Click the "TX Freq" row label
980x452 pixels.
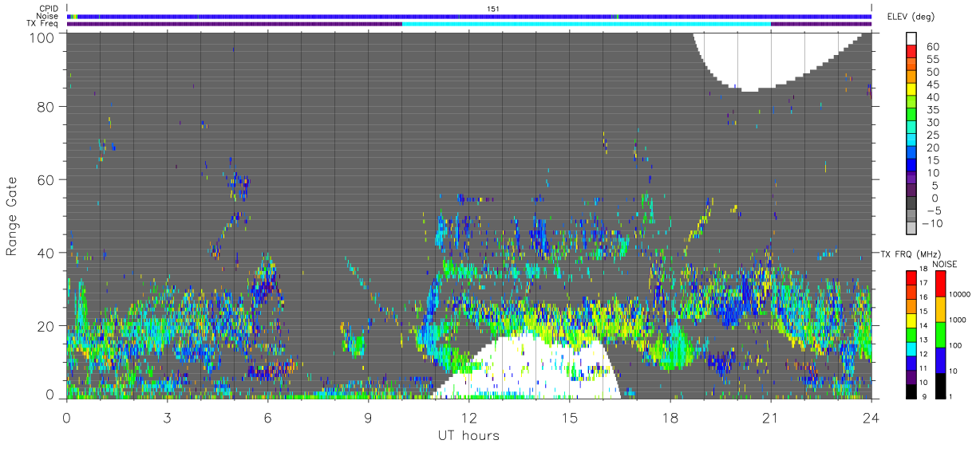[x=43, y=23]
